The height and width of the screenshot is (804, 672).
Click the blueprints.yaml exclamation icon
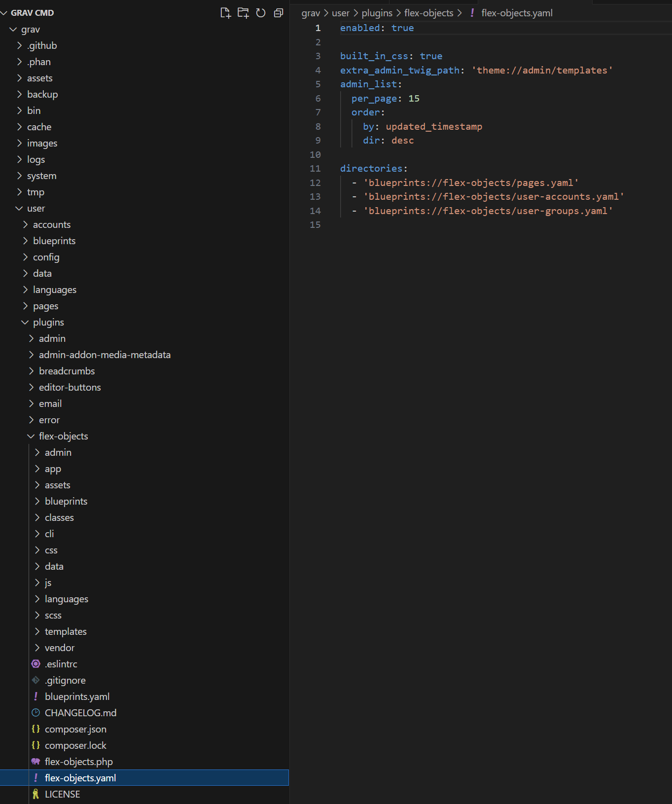pyautogui.click(x=36, y=696)
